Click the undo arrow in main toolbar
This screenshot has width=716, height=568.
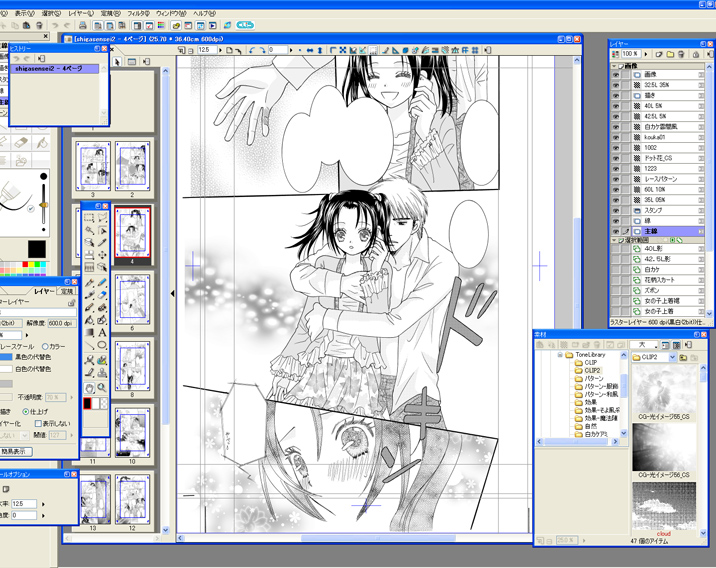55,25
